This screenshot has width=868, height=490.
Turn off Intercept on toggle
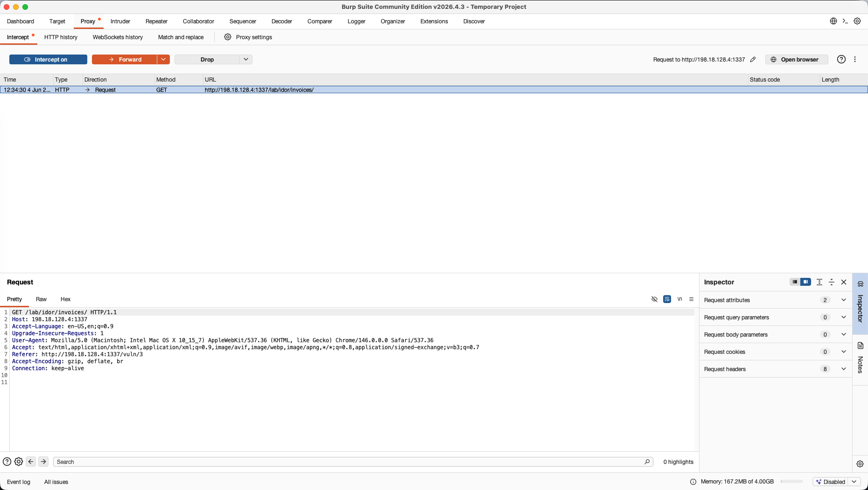pos(48,59)
